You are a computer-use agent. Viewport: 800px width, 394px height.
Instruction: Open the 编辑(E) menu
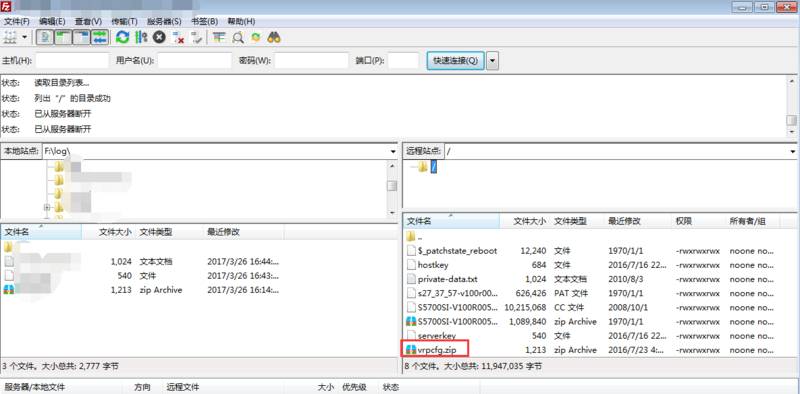pyautogui.click(x=52, y=21)
